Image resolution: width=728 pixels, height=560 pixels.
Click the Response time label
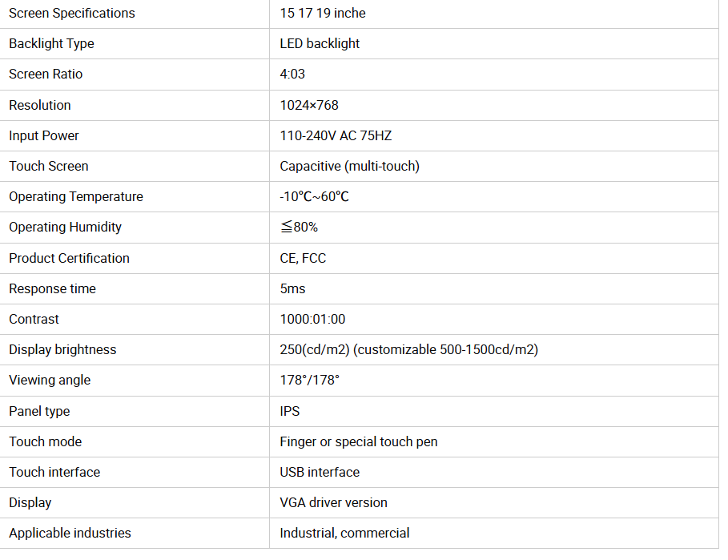pyautogui.click(x=52, y=288)
